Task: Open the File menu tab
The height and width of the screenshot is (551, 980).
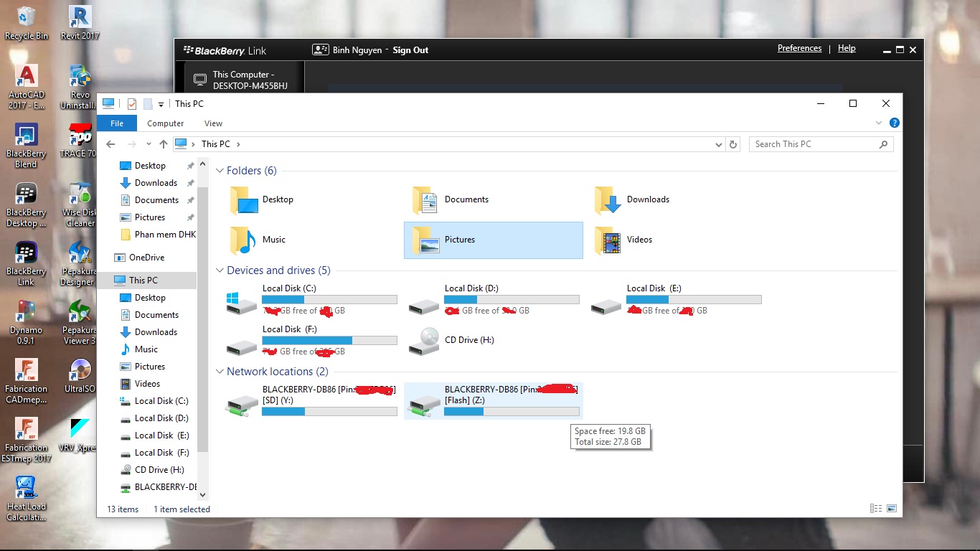Action: tap(117, 123)
